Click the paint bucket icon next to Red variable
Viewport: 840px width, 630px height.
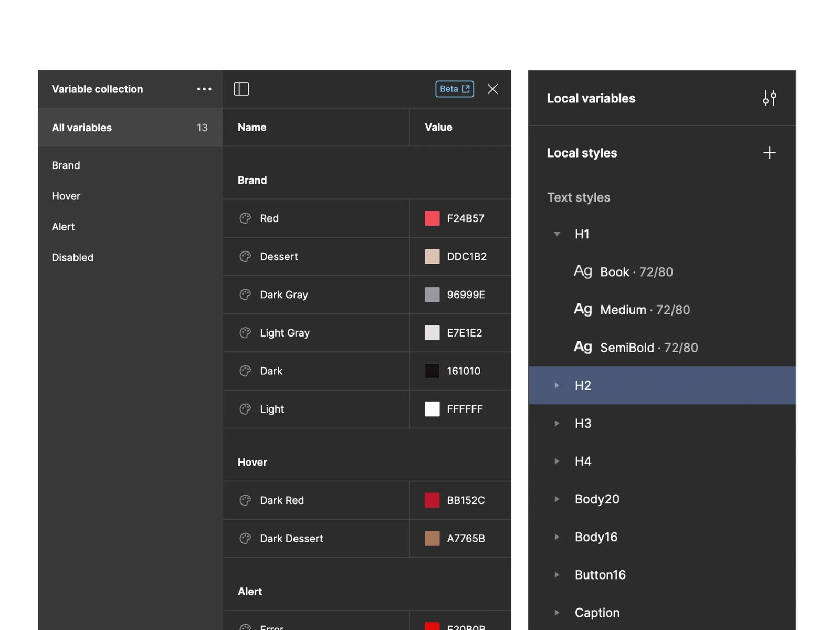[245, 218]
